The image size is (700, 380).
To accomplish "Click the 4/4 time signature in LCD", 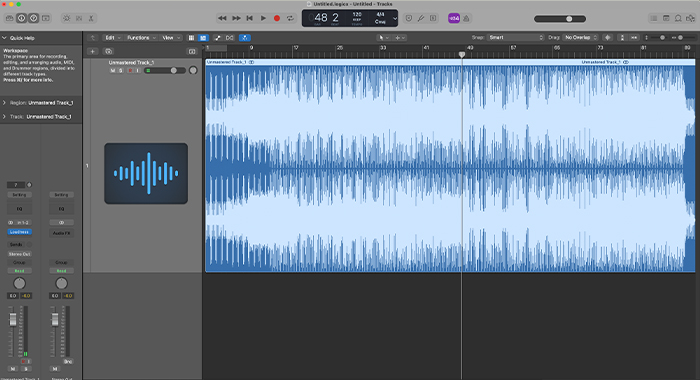I will (x=380, y=15).
